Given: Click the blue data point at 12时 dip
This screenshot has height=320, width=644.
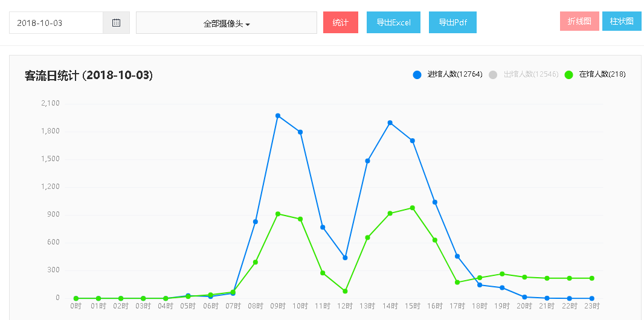Looking at the screenshot, I should pyautogui.click(x=345, y=258).
